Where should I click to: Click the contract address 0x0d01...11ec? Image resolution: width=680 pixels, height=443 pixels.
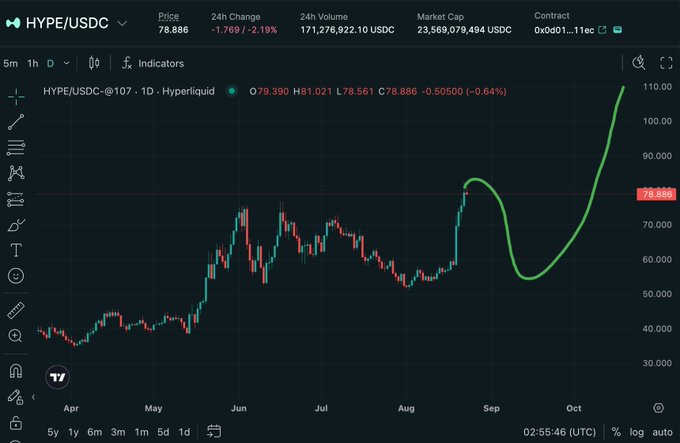tap(564, 30)
